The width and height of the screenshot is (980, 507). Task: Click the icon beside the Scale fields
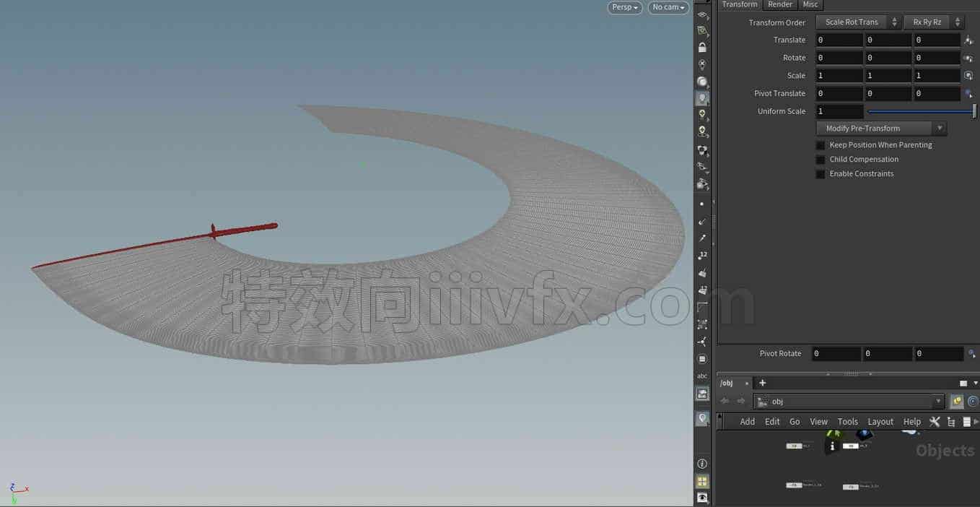[969, 76]
